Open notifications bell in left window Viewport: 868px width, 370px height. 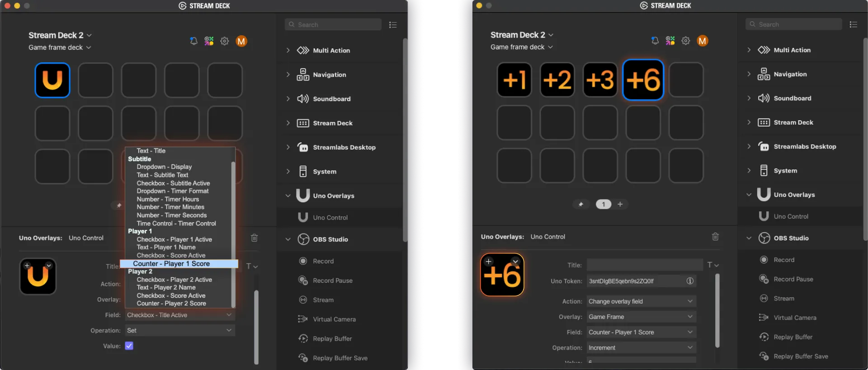pos(193,41)
